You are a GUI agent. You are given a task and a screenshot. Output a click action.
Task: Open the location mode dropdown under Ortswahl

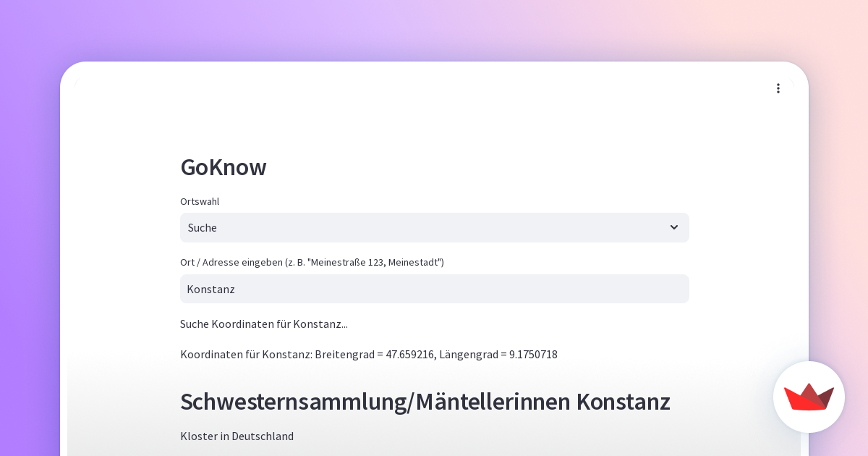[434, 227]
